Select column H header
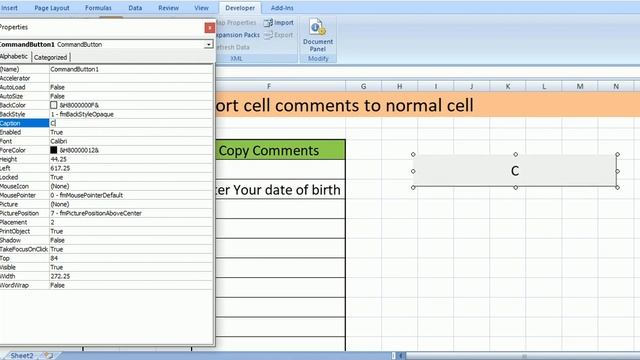 point(400,86)
